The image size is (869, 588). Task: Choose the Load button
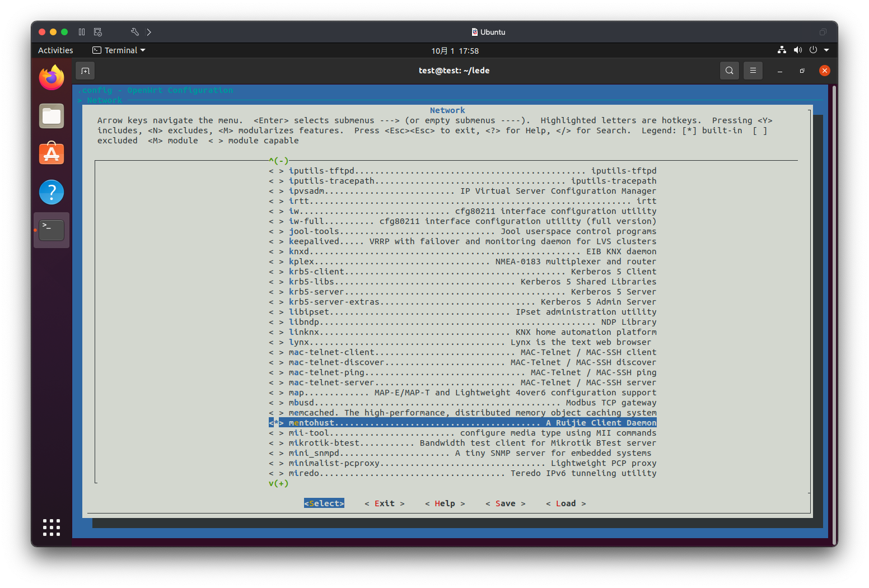(566, 503)
